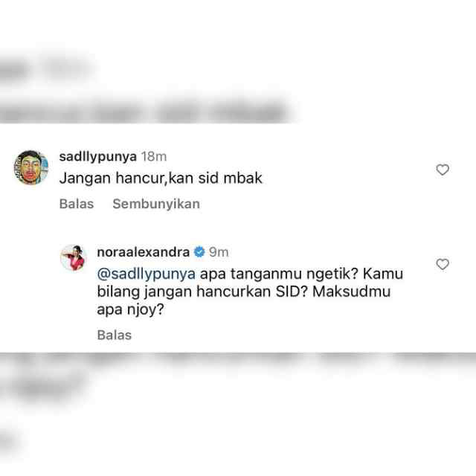Click Balas under noraalexandra's reply
Image resolution: width=476 pixels, height=476 pixels.
pos(115,335)
